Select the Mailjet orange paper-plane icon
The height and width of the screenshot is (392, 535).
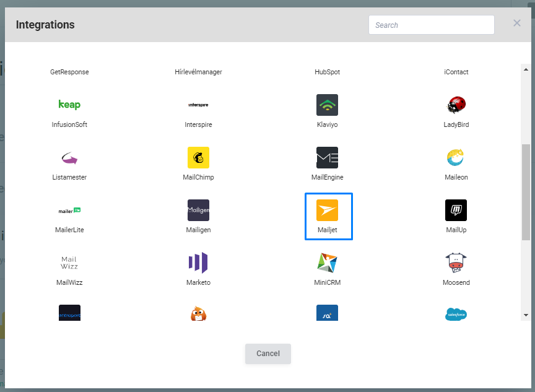point(327,210)
